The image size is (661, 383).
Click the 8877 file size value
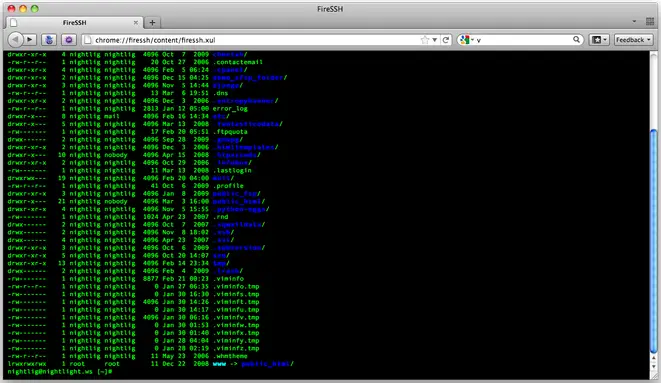point(150,279)
